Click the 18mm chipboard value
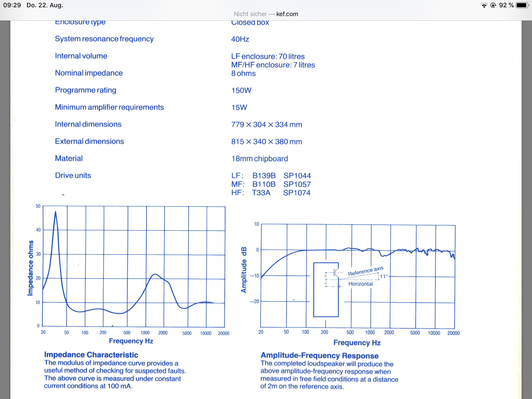Image resolution: width=532 pixels, height=399 pixels. pos(260,158)
